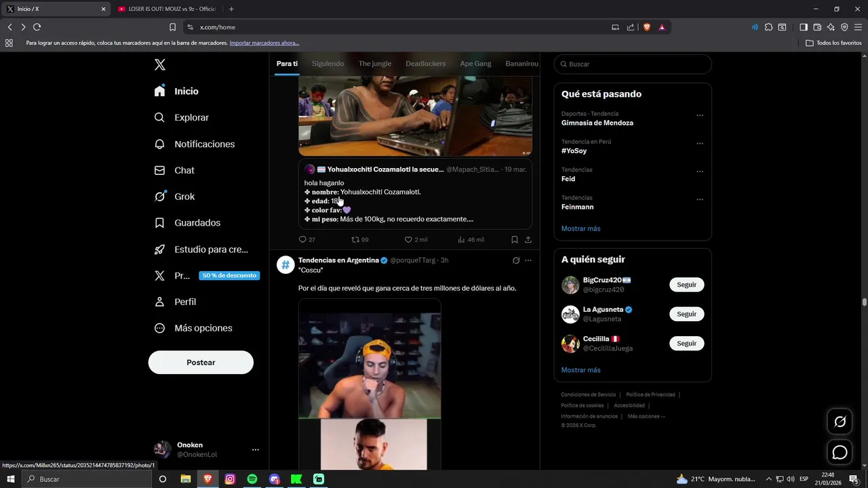Expand Más opciones footer link
Viewport: 868px width, 488px height.
click(646, 416)
